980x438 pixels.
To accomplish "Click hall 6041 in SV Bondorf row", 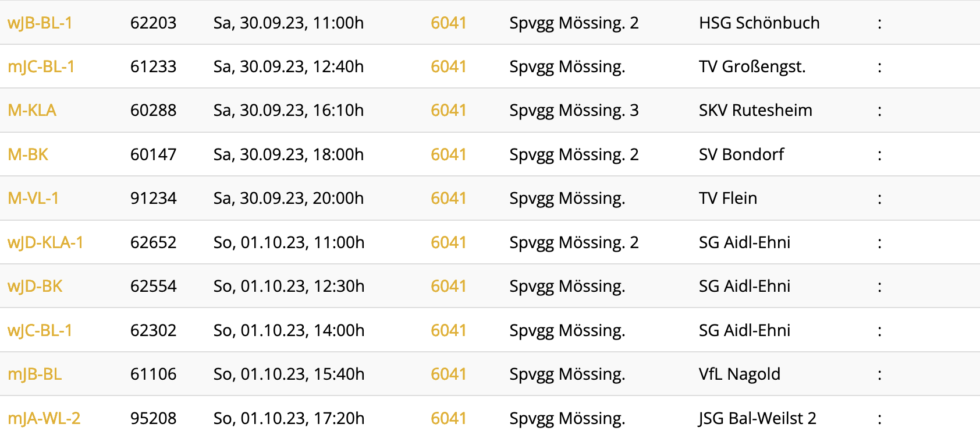I will (x=449, y=155).
